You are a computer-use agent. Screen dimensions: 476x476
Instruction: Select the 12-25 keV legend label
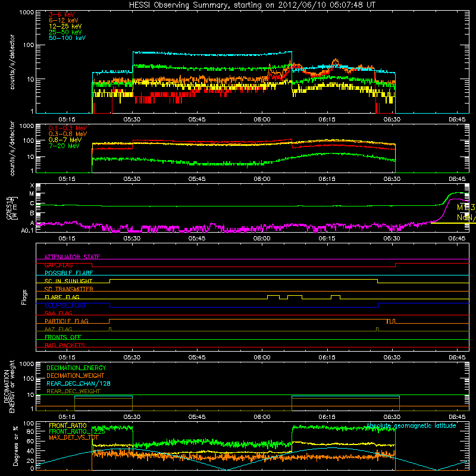click(x=65, y=26)
